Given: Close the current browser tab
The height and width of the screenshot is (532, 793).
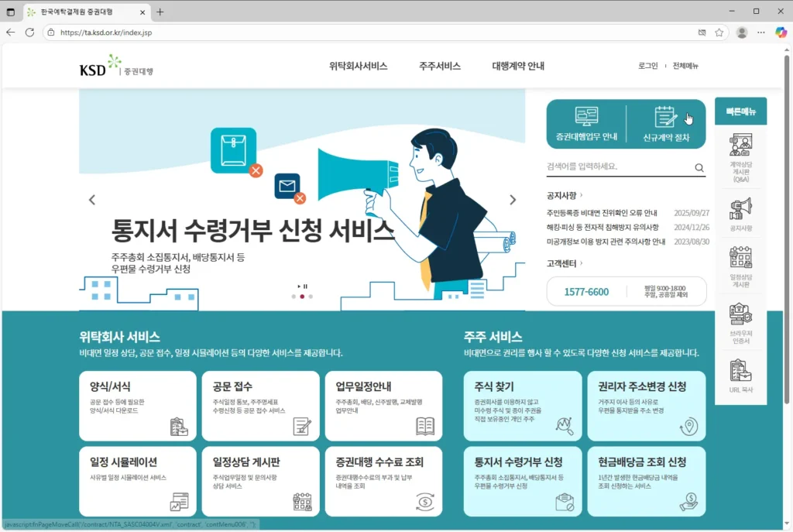Looking at the screenshot, I should click(142, 12).
